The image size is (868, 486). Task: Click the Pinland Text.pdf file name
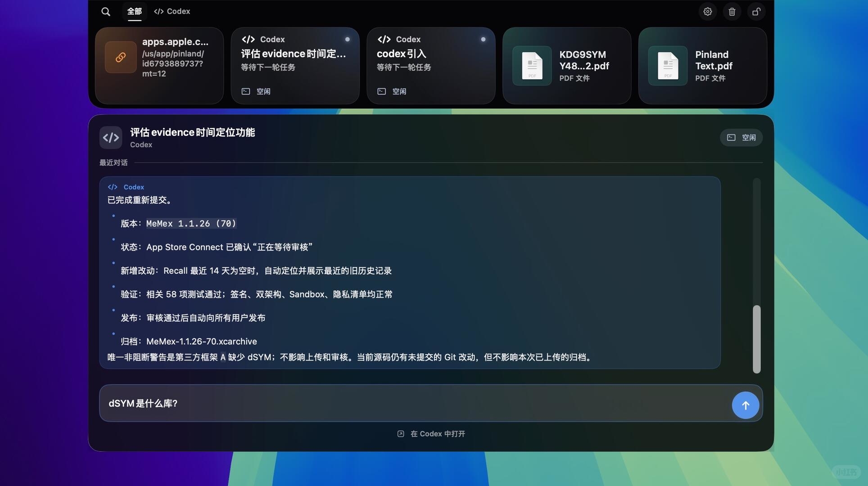pyautogui.click(x=714, y=60)
